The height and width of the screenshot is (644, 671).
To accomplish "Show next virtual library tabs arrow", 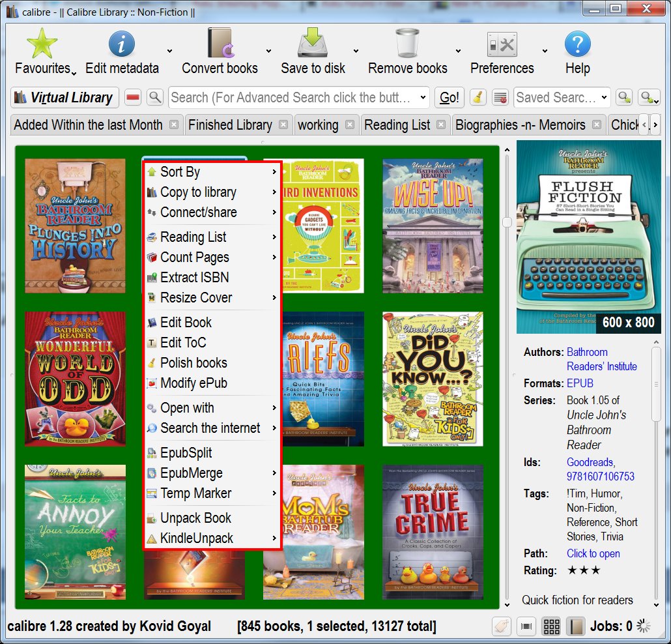I will tap(655, 125).
